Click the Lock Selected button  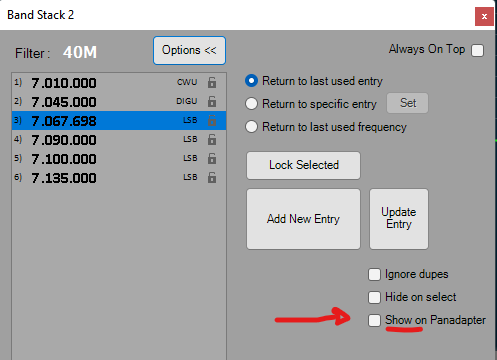tap(303, 165)
